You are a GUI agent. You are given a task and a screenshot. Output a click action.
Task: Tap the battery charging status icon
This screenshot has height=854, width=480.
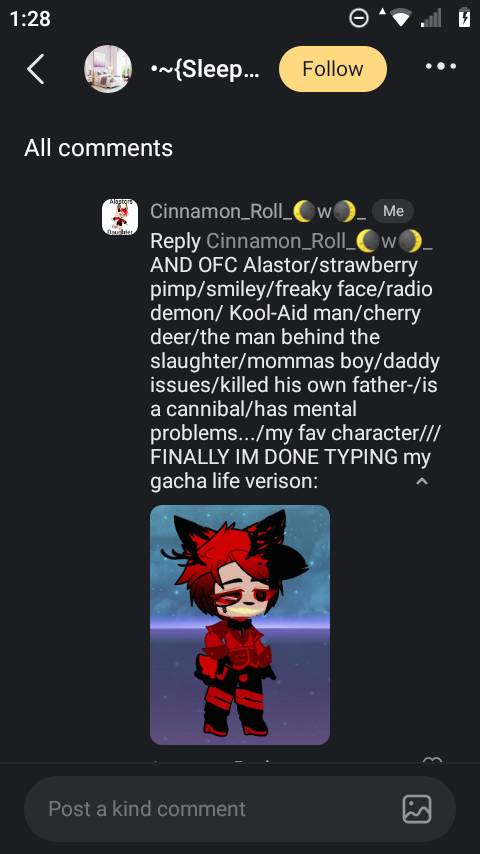pyautogui.click(x=464, y=18)
